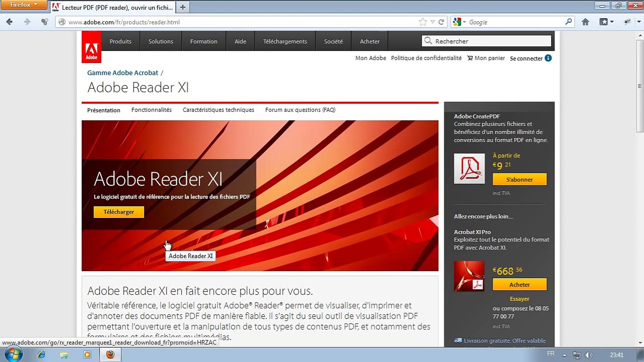The width and height of the screenshot is (644, 362).
Task: Bookmark this page with the star icon
Action: (423, 22)
